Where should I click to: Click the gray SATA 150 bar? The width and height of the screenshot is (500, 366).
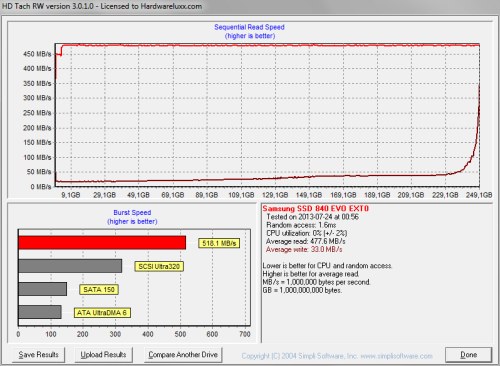(43, 289)
